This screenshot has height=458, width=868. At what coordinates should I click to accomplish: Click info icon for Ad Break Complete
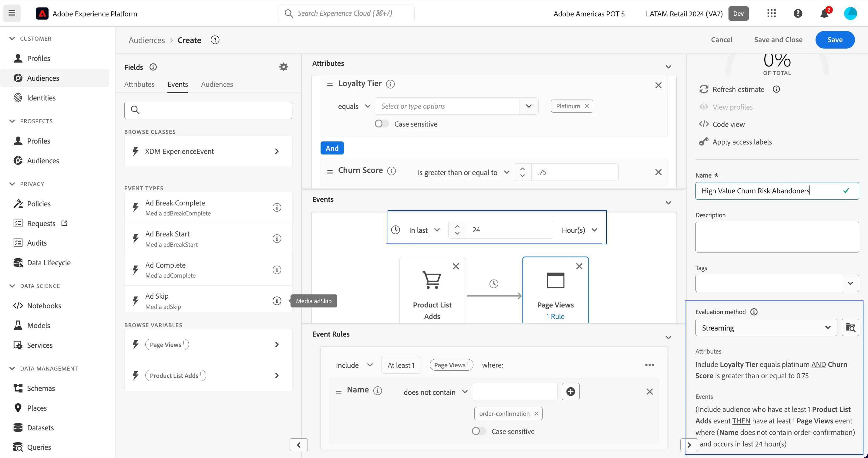[x=277, y=207]
